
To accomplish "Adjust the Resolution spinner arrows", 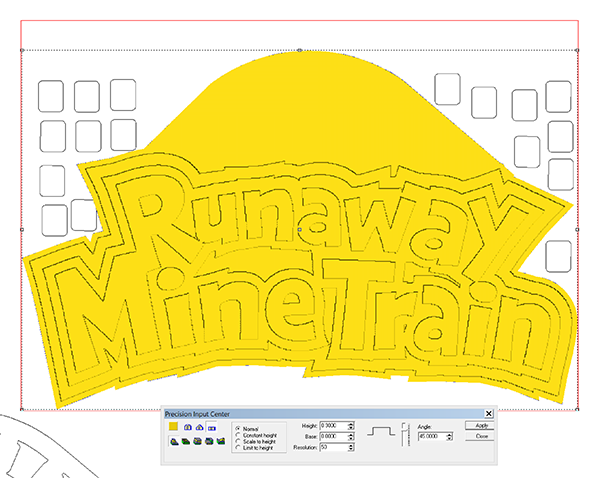I will (351, 447).
